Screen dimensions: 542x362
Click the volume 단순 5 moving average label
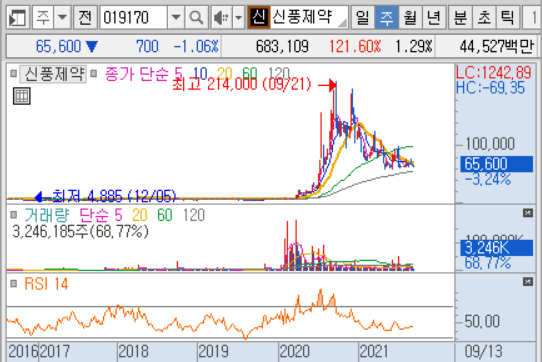[x=101, y=215]
